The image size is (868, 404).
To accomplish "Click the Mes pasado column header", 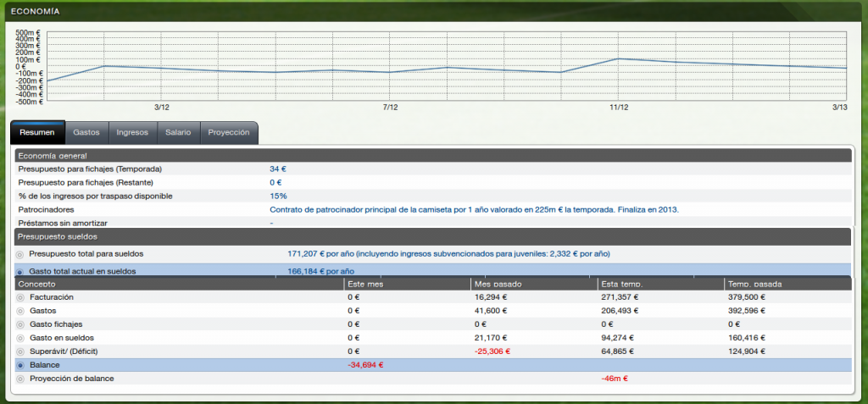I will 534,284.
